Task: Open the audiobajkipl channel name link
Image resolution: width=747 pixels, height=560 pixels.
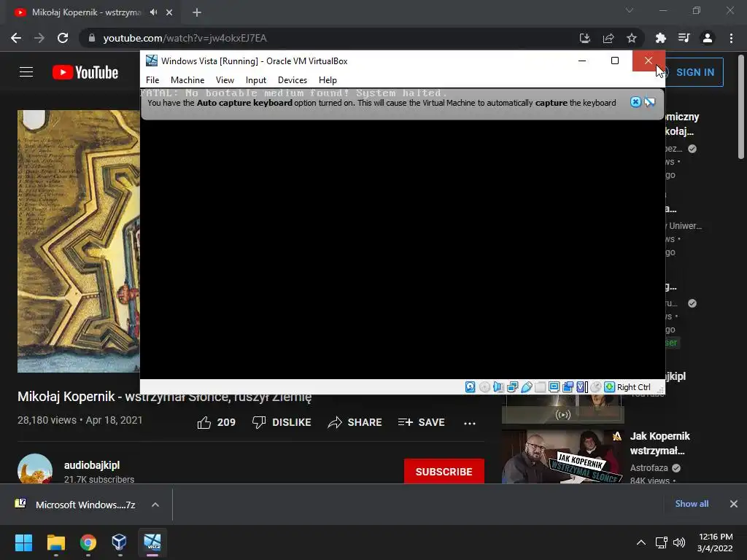Action: pos(92,465)
